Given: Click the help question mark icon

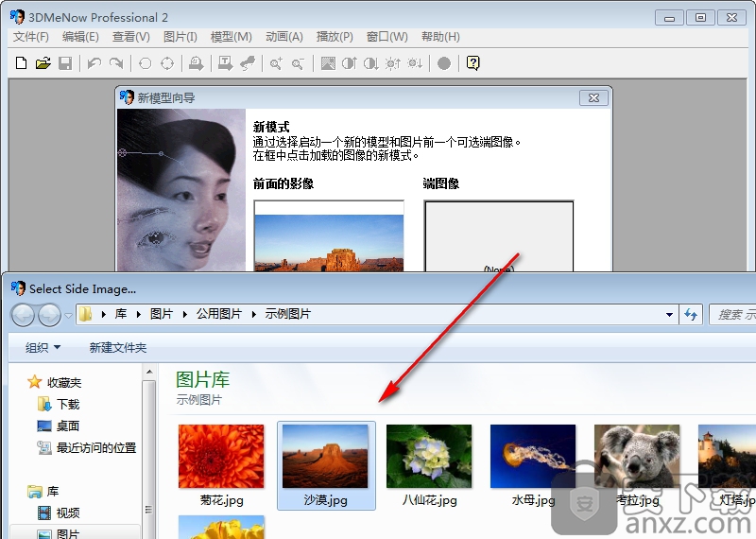Looking at the screenshot, I should [x=473, y=63].
